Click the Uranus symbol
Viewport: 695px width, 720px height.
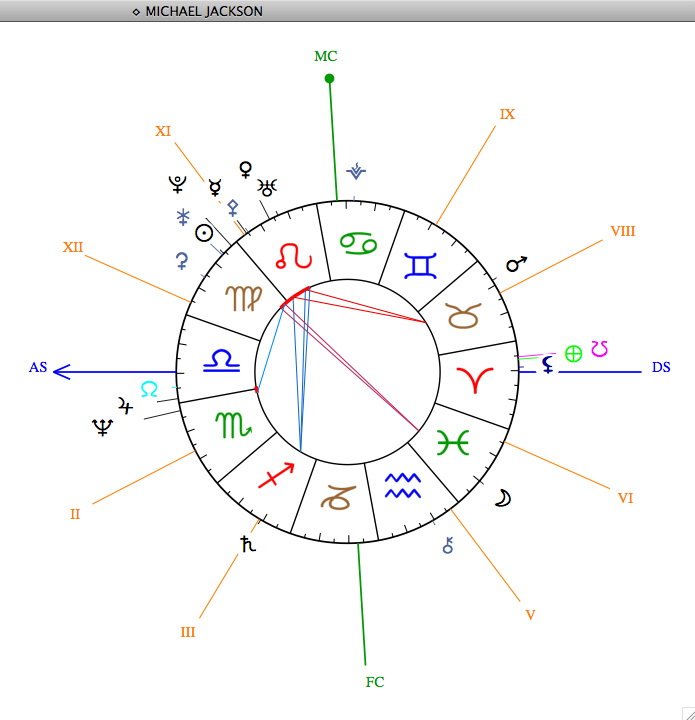(267, 187)
